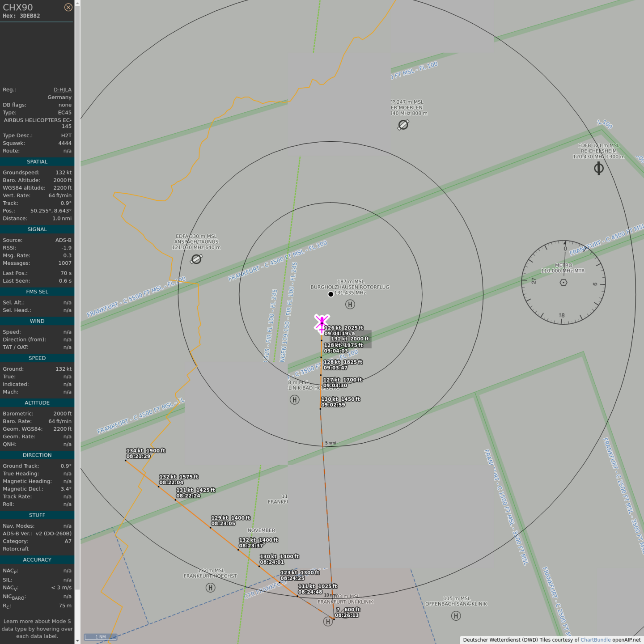Click Frankfurt Hoechst heliport H icon

coord(210,588)
